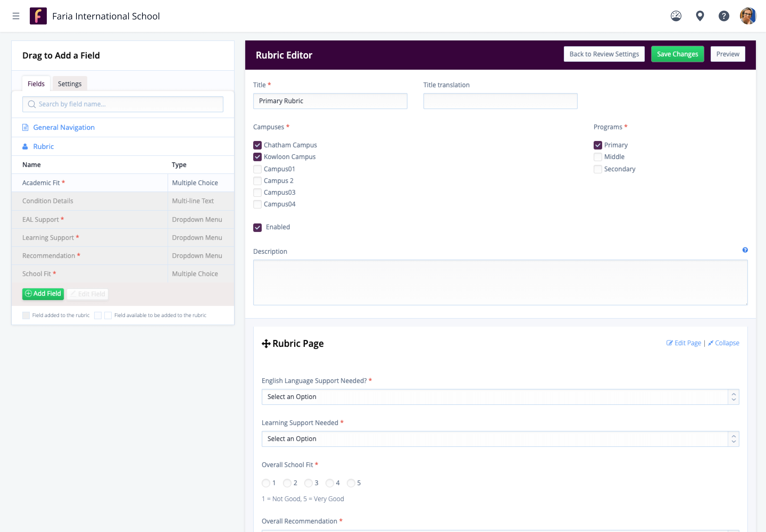Open the Learning Support Needed dropdown
This screenshot has height=532, width=766.
[x=500, y=439]
